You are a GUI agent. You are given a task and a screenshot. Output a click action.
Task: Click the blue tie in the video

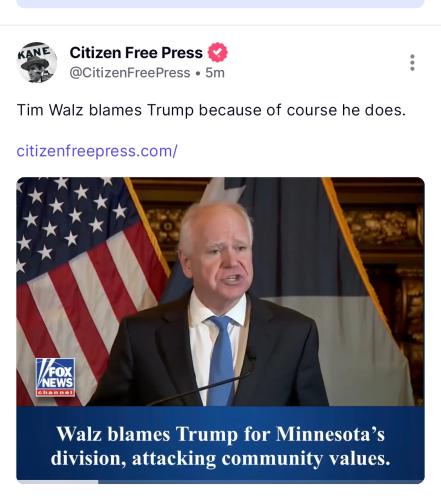(221, 360)
